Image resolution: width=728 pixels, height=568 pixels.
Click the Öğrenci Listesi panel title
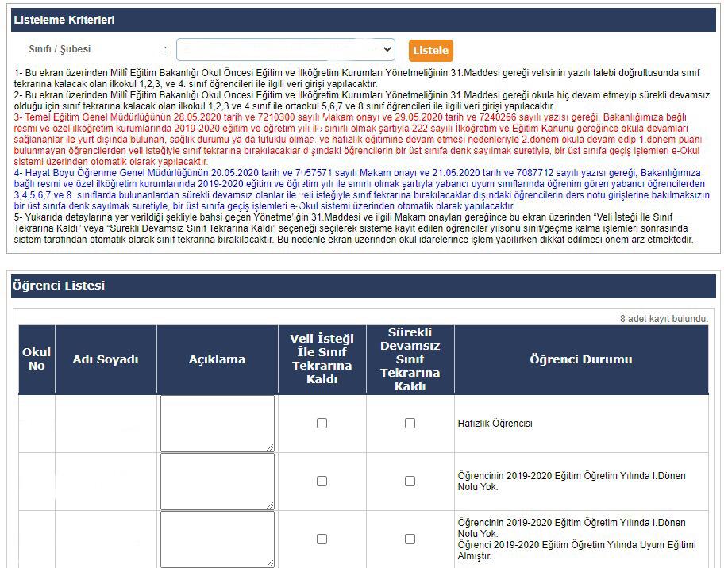pos(60,286)
